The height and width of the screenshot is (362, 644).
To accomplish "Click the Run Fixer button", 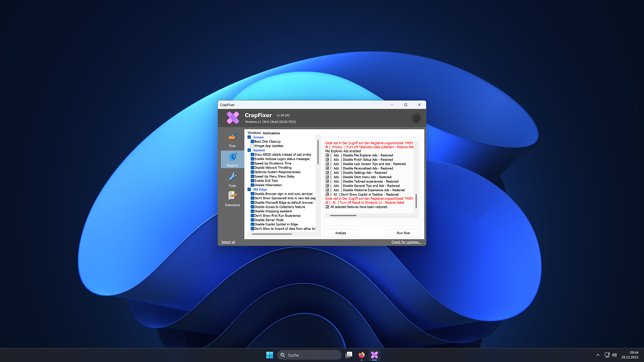I will click(x=404, y=233).
